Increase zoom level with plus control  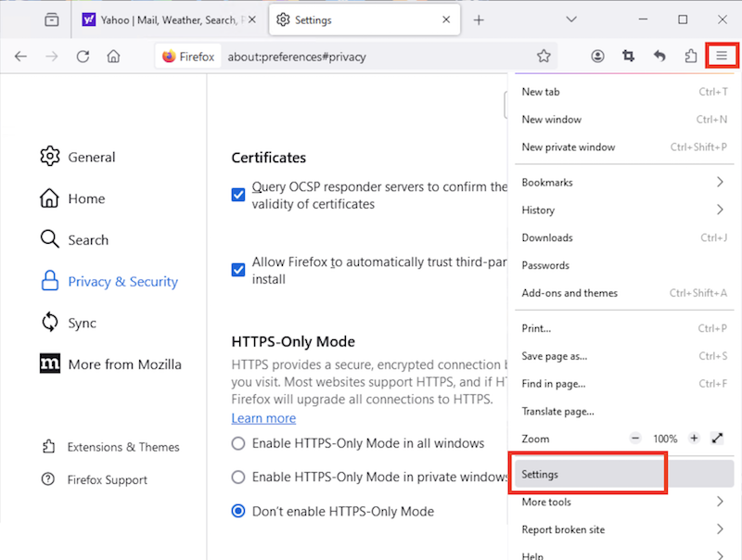coord(694,438)
